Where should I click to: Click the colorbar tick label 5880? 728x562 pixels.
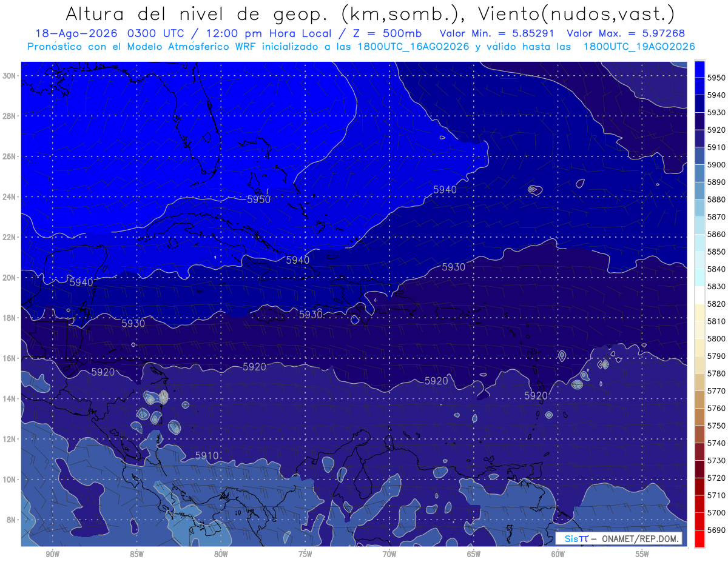(x=716, y=199)
